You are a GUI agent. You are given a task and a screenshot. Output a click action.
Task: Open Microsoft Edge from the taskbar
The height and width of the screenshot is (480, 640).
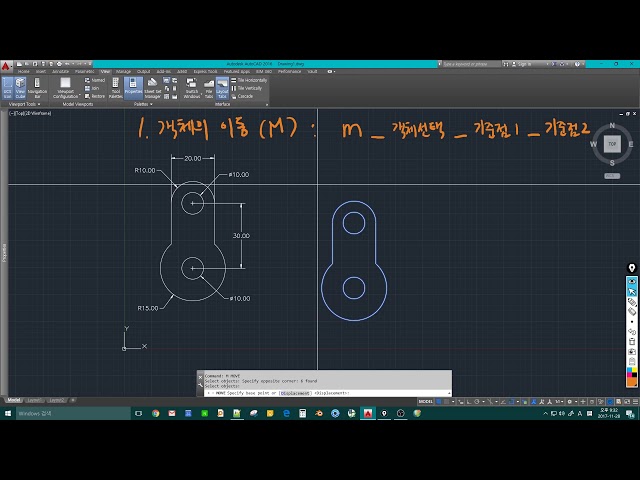click(x=286, y=413)
